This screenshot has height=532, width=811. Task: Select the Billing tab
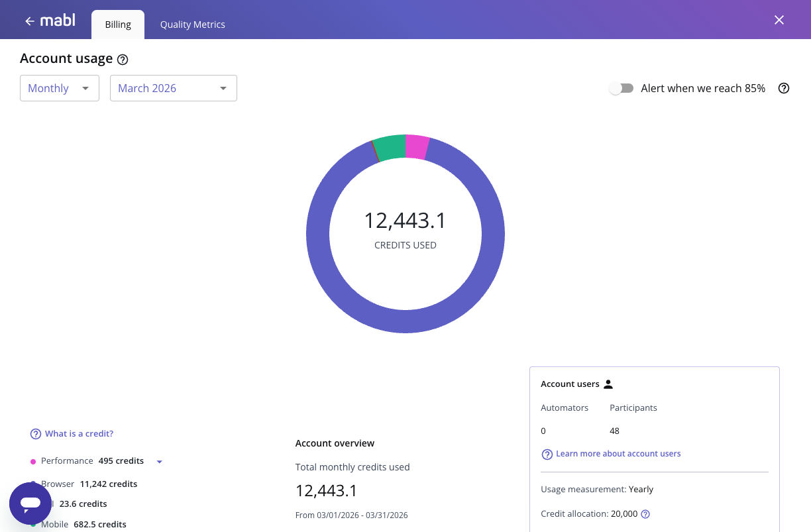tap(117, 24)
